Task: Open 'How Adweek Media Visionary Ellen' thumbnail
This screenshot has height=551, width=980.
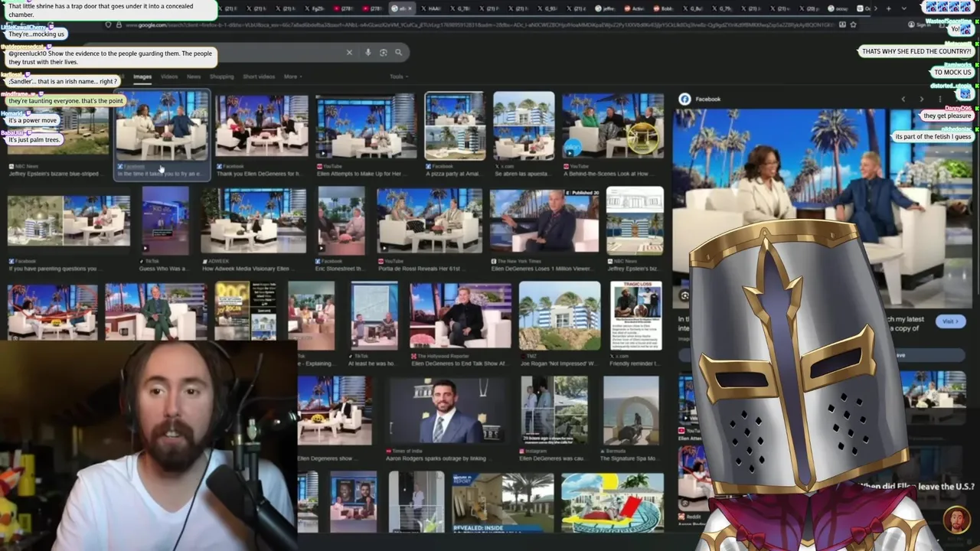Action: 253,220
